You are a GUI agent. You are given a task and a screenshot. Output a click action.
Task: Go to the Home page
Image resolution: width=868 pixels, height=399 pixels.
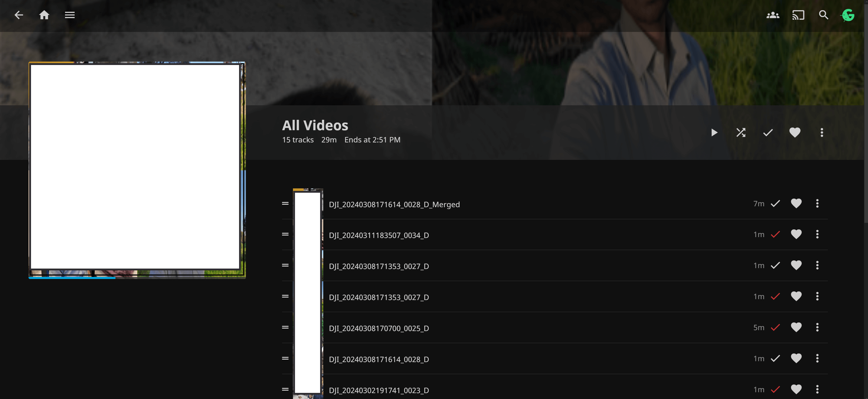click(44, 15)
